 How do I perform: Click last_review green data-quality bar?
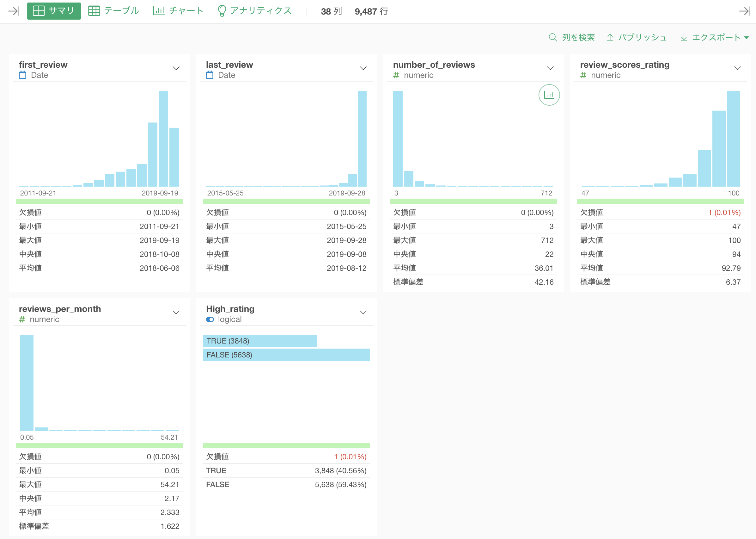click(286, 201)
